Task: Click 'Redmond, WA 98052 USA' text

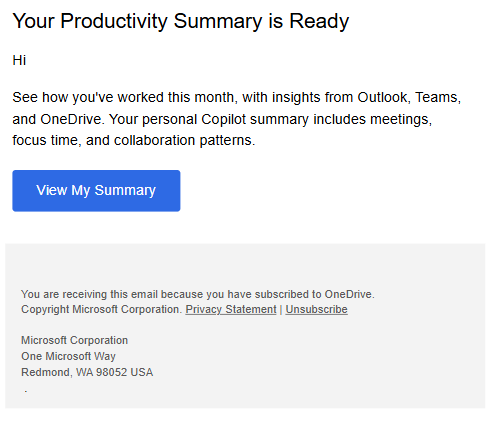Action: [x=87, y=372]
